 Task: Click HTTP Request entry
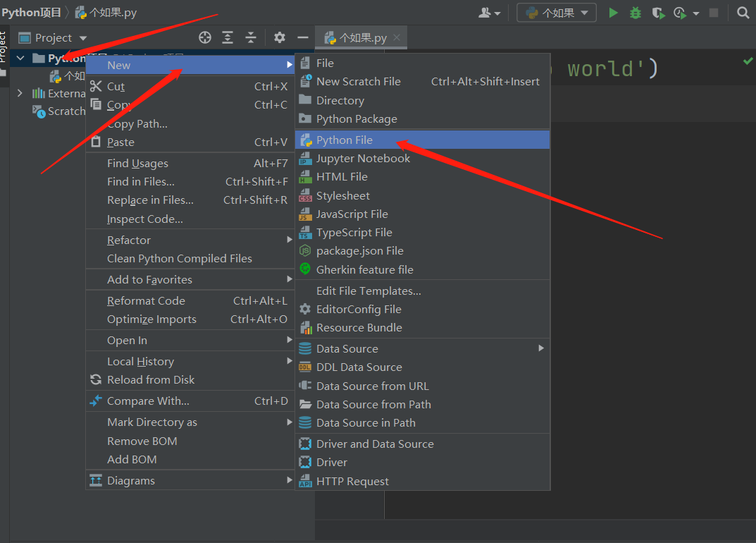coord(422,482)
